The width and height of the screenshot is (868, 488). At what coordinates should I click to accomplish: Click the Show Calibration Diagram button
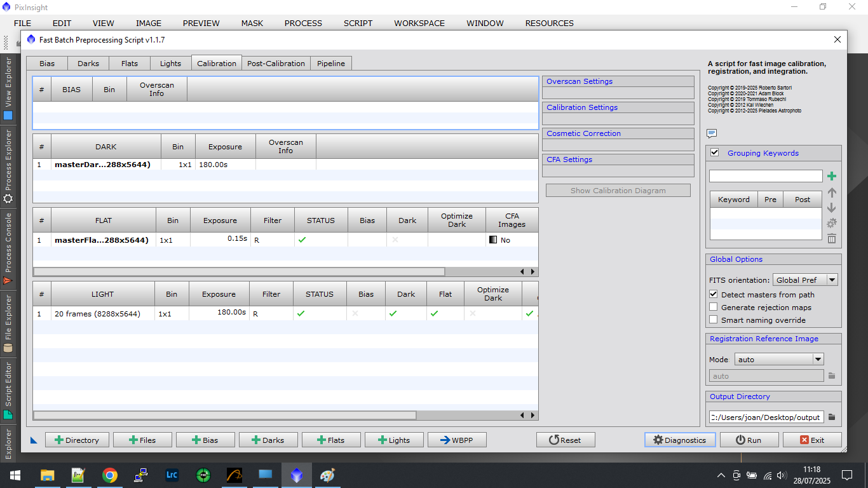pyautogui.click(x=618, y=191)
